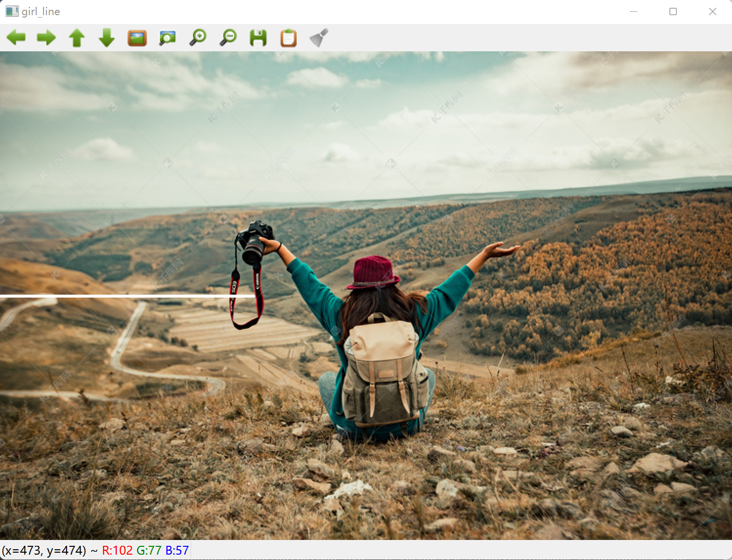Click the G:77 green value in status bar
Screen dimensions: 732x560
pyautogui.click(x=149, y=550)
